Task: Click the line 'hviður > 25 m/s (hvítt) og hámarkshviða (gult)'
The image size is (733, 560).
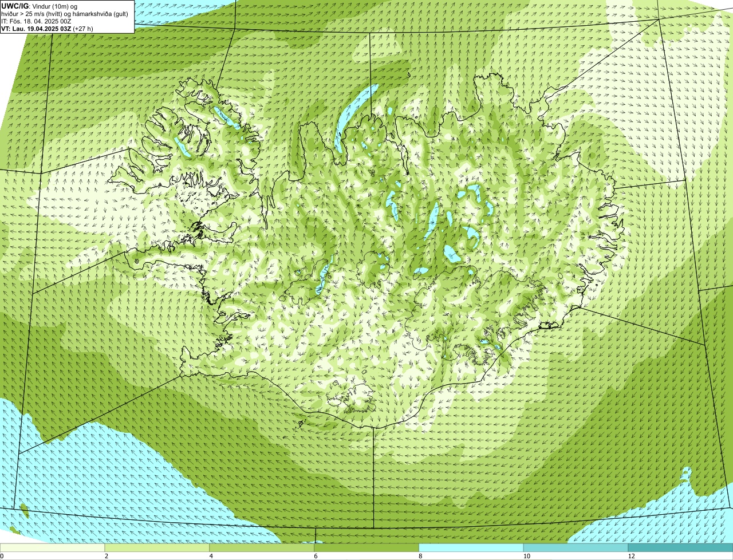Action: (x=65, y=14)
